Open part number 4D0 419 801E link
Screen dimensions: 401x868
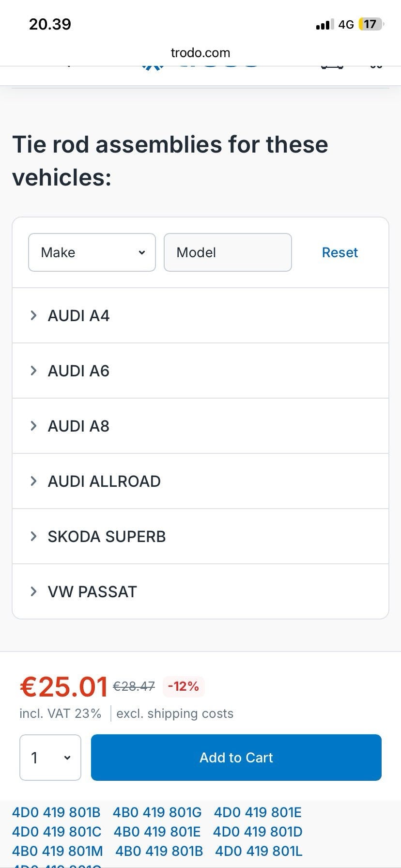coord(258,812)
